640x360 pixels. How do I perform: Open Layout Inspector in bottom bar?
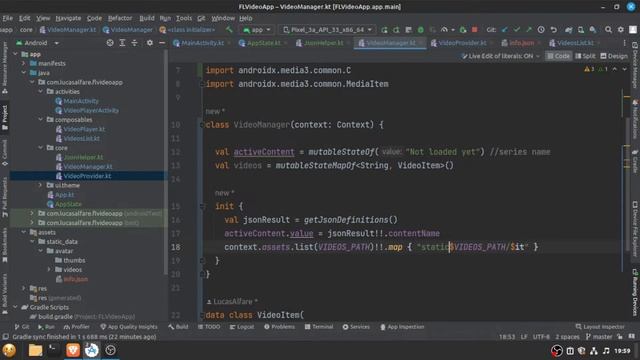pos(600,327)
